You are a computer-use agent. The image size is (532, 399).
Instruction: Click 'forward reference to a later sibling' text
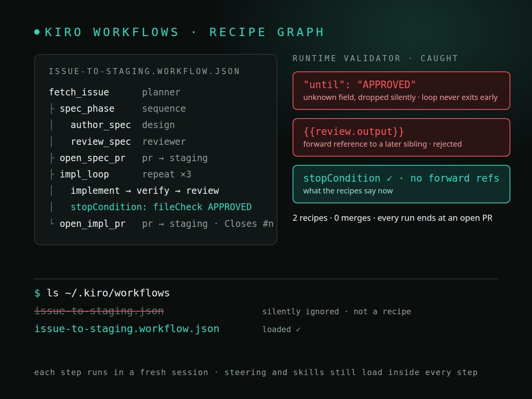pyautogui.click(x=365, y=144)
